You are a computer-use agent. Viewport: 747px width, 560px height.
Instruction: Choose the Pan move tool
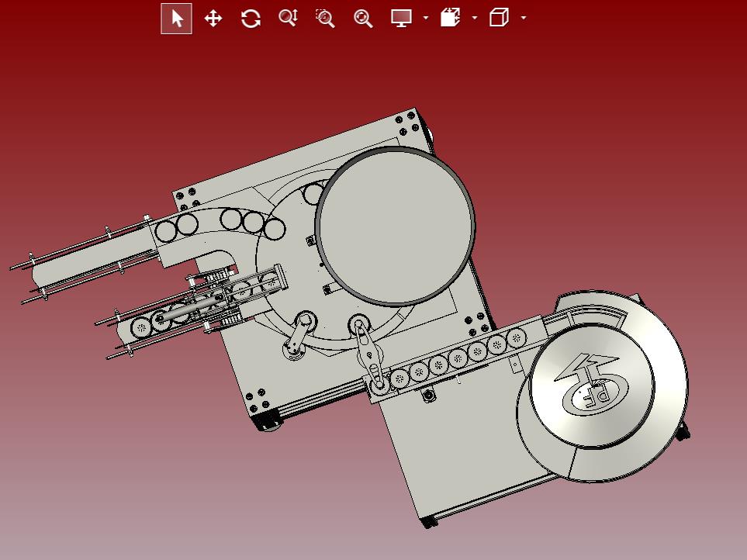[x=213, y=19]
